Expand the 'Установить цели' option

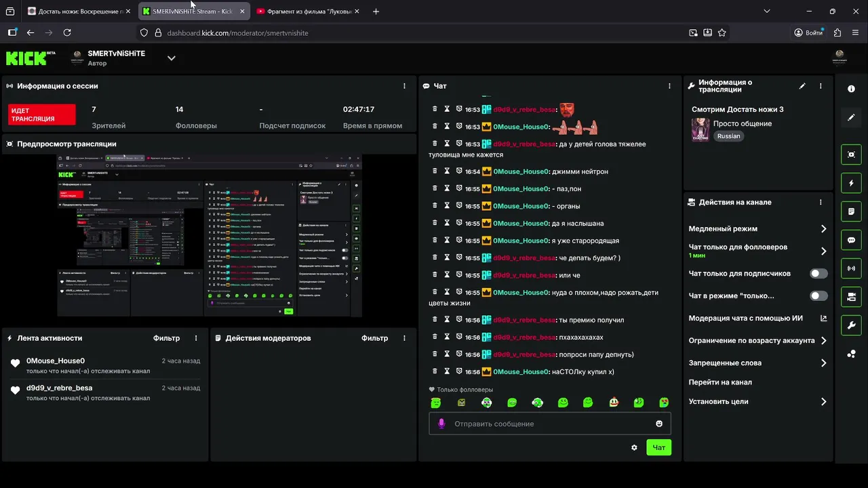coord(824,402)
